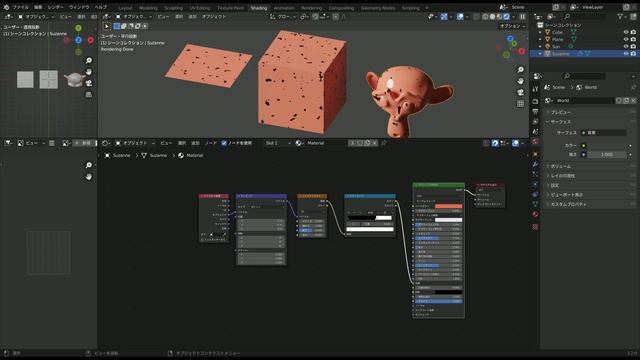Click the Material breadcrumb in node editor

pos(191,156)
